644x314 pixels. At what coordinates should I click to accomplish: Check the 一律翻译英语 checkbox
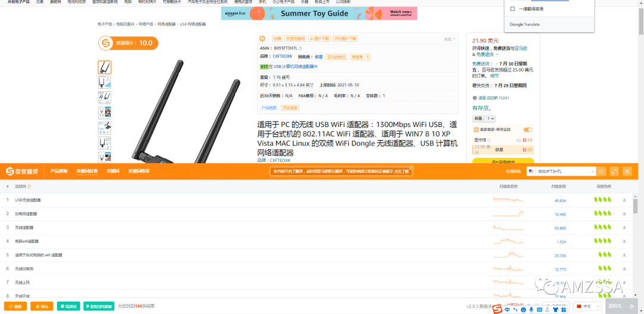[x=512, y=8]
